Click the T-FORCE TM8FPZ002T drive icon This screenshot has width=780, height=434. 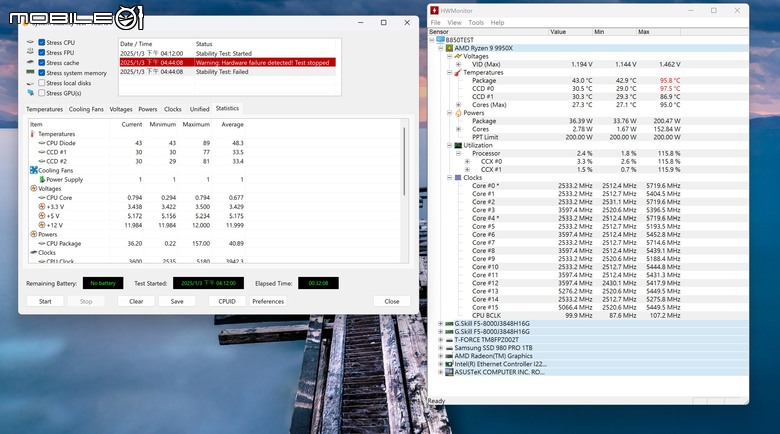[x=449, y=340]
